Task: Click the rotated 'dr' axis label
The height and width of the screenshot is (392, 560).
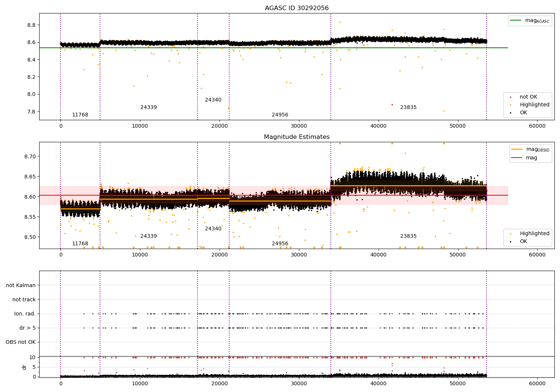Action: click(24, 367)
